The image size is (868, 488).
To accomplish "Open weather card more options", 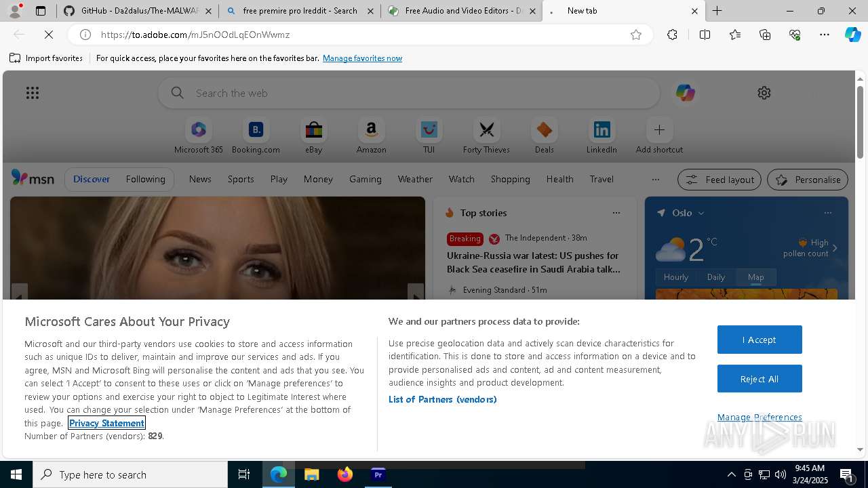I will coord(827,213).
